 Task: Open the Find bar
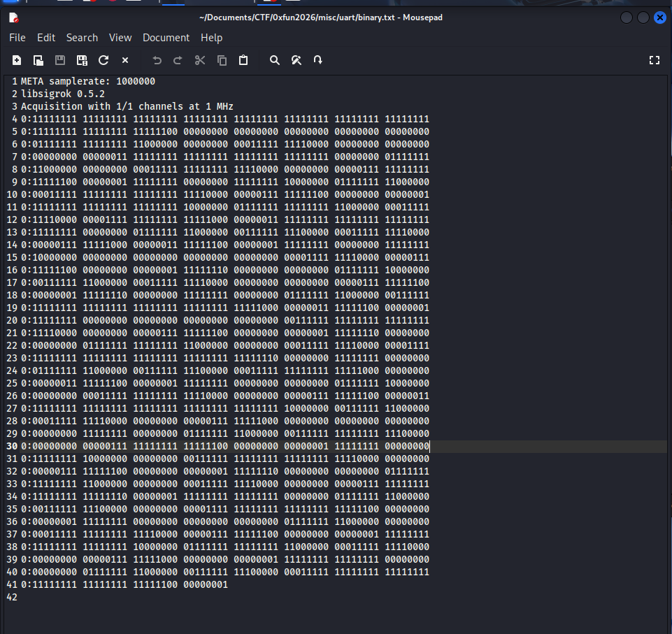pyautogui.click(x=274, y=60)
